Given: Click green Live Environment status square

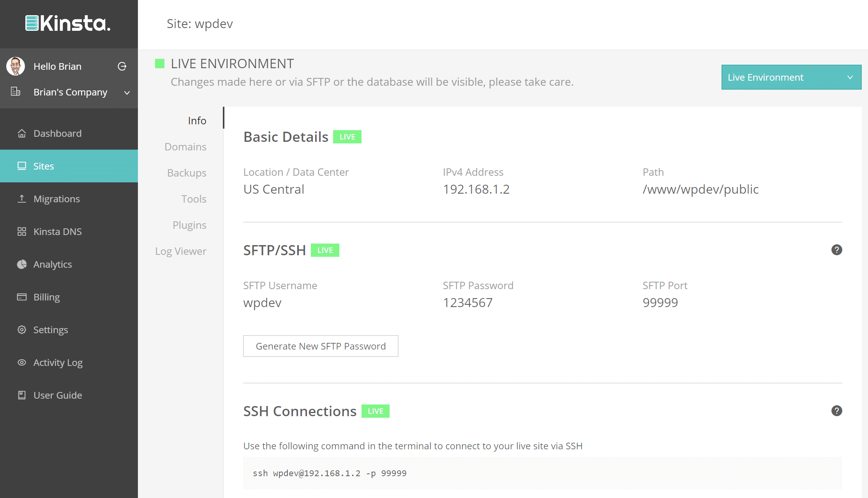Looking at the screenshot, I should (x=160, y=64).
